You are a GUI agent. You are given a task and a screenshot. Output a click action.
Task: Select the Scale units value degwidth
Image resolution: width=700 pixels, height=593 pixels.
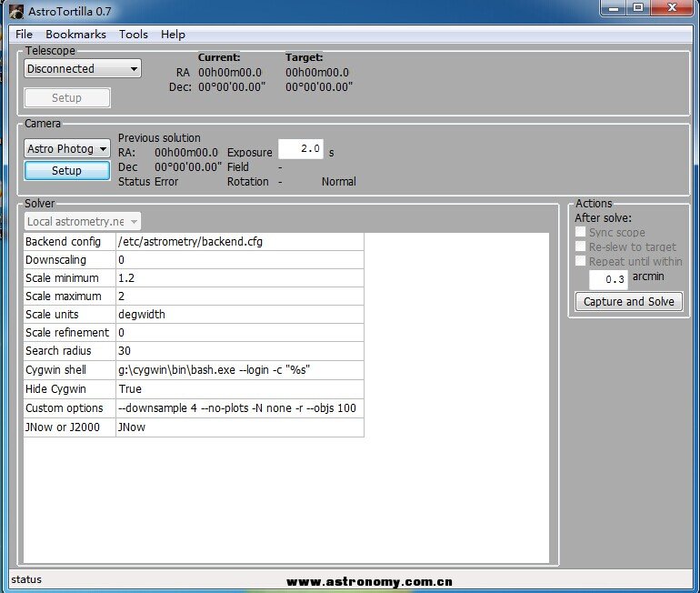pos(240,315)
